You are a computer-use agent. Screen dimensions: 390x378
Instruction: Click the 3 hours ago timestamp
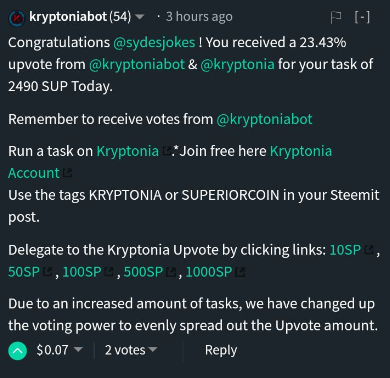(199, 17)
